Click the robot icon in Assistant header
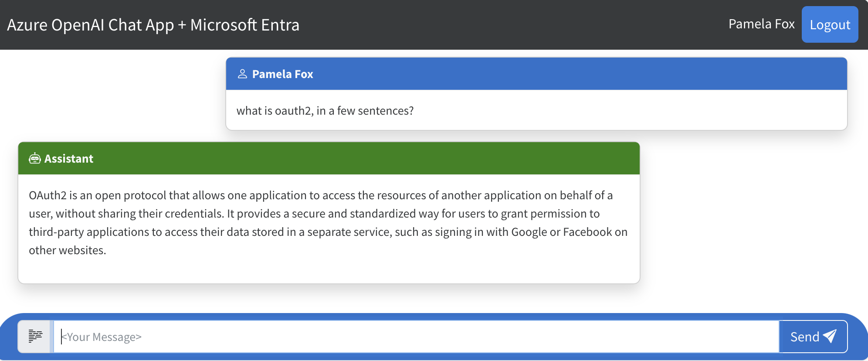Viewport: 868px width, 361px height. coord(35,159)
